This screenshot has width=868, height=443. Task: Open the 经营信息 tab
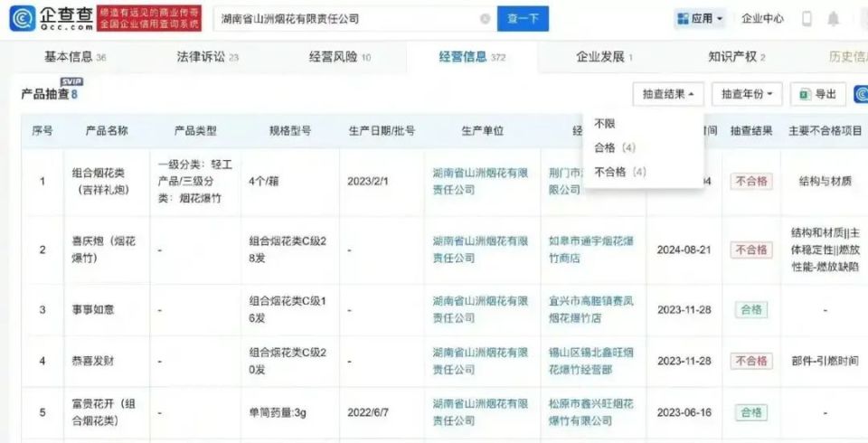(x=472, y=56)
